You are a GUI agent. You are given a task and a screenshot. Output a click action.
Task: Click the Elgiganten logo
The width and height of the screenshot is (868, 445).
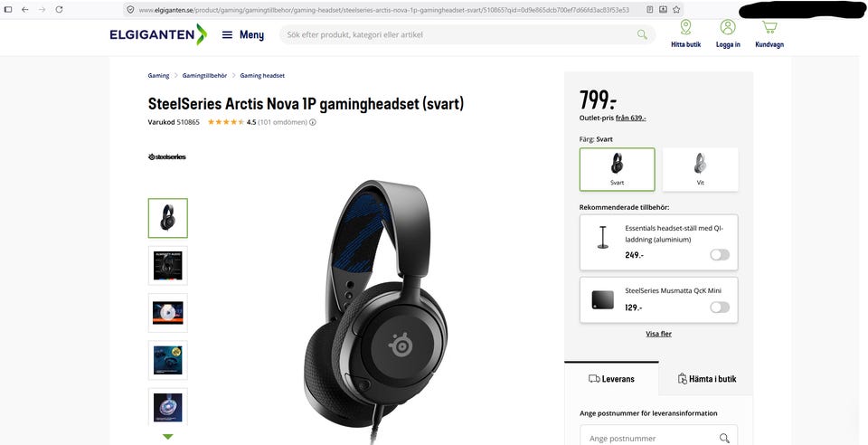[x=157, y=34]
